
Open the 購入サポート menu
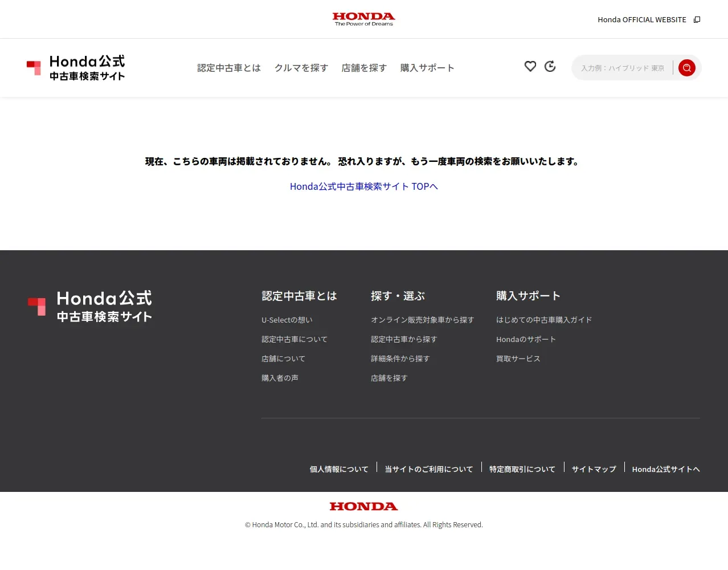click(x=427, y=68)
